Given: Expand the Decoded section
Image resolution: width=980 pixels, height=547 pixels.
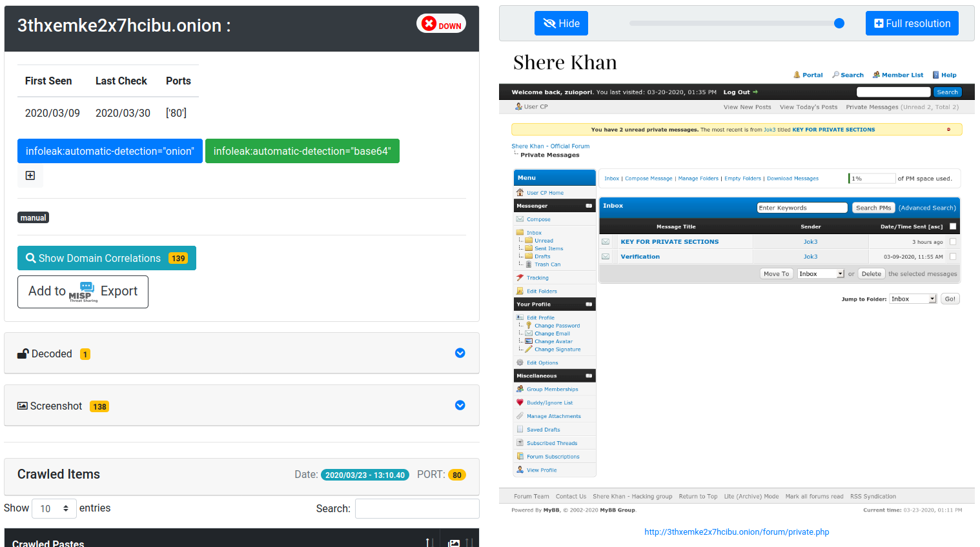Looking at the screenshot, I should 460,353.
